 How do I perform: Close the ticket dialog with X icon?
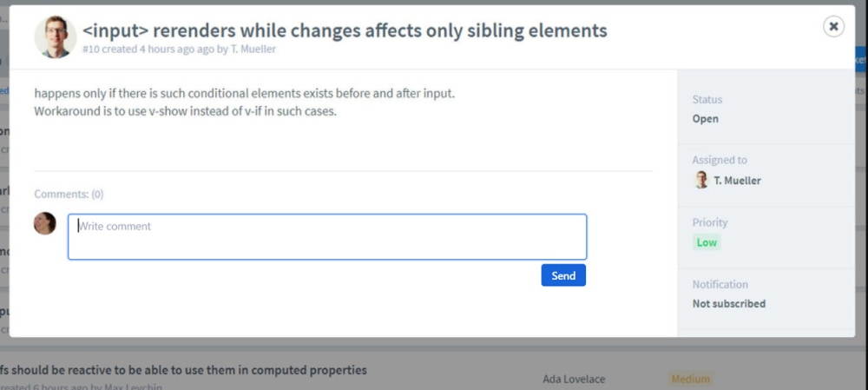(x=833, y=27)
